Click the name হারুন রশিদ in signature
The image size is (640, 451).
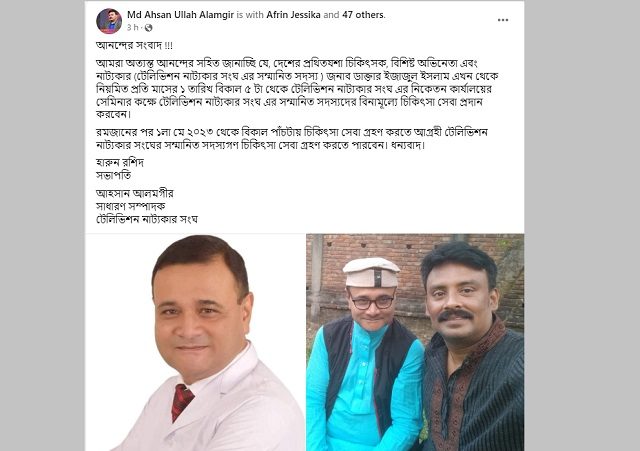120,162
